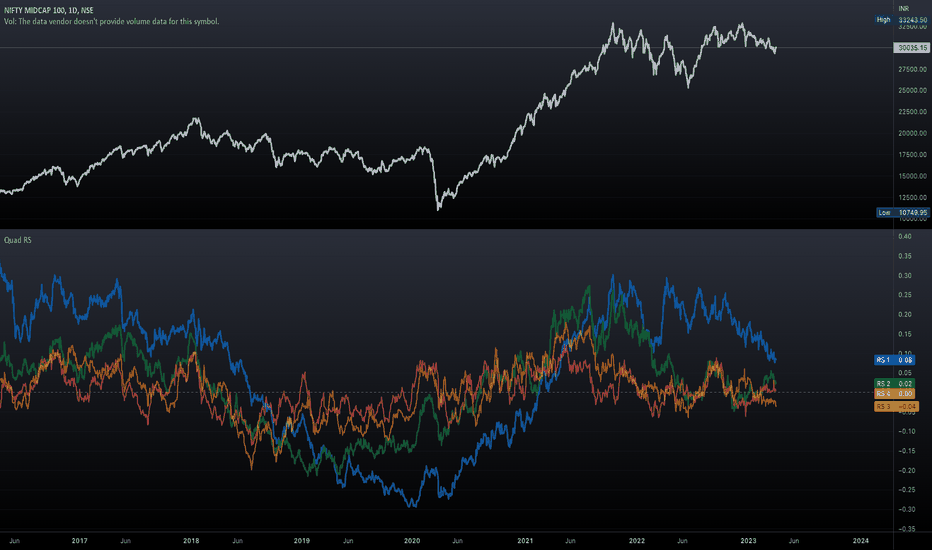Image resolution: width=932 pixels, height=550 pixels.
Task: Click the -0.30 tick on indicator scale
Action: point(906,510)
